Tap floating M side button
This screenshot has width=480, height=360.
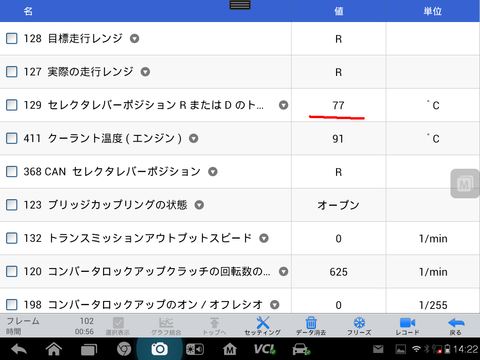[465, 183]
